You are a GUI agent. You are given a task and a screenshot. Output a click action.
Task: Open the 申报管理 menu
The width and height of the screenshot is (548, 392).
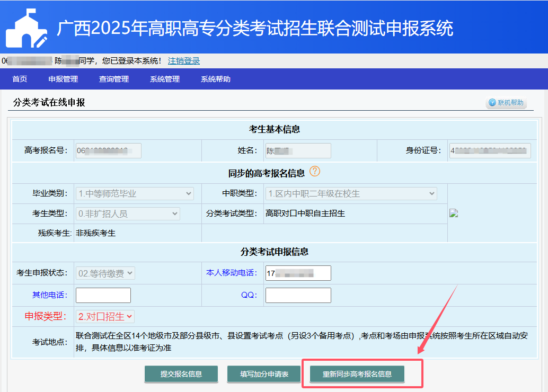(x=63, y=79)
